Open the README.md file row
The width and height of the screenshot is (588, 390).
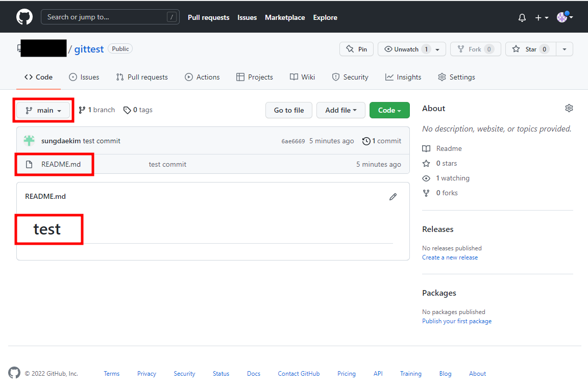(213, 164)
